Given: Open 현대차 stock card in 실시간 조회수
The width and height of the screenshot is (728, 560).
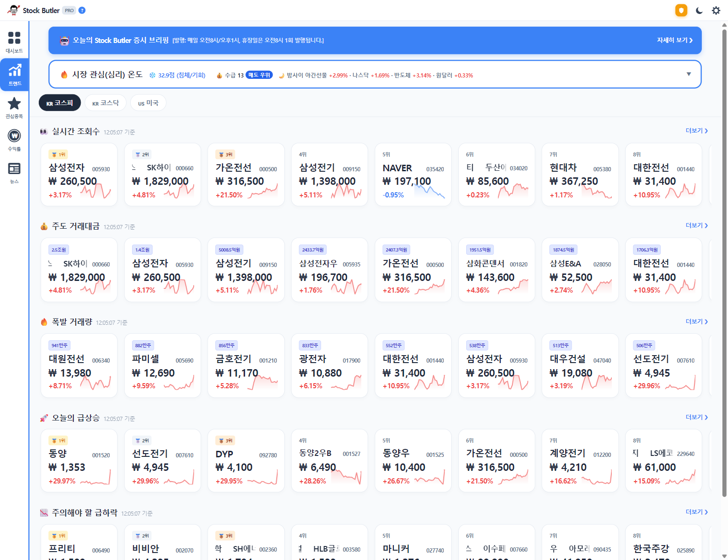Looking at the screenshot, I should 580,175.
